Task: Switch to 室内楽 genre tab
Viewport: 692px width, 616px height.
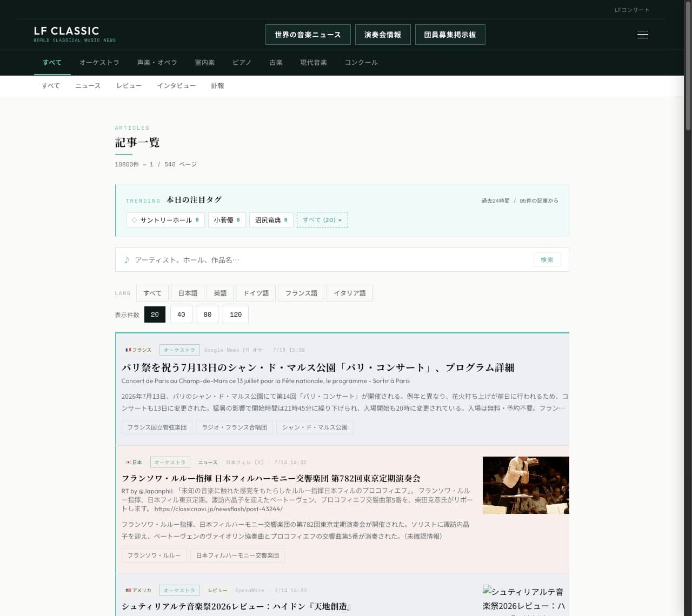Action: point(205,63)
